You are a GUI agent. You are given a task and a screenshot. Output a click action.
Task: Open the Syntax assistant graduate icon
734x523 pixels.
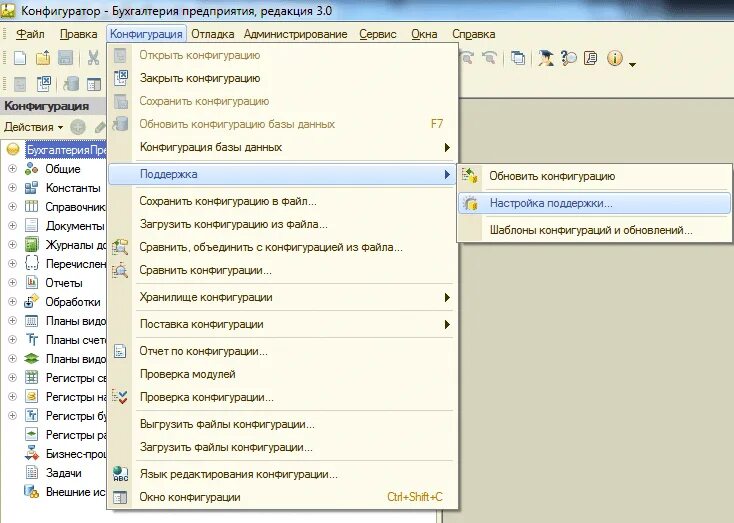[x=546, y=58]
